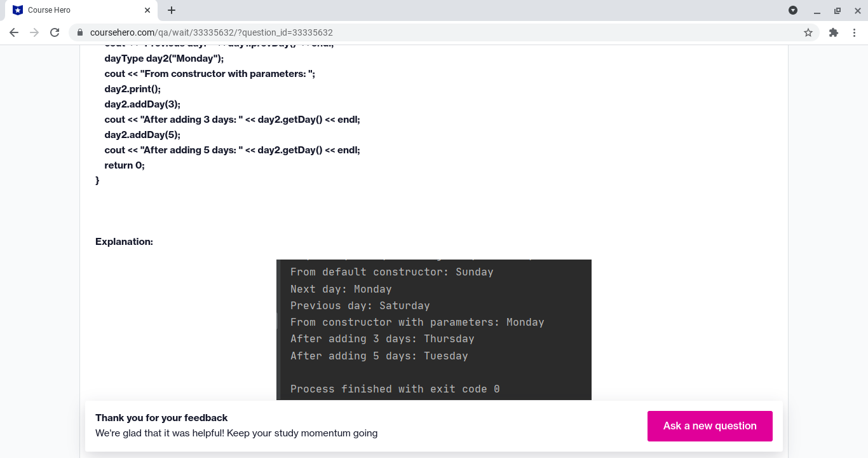Open Chrome three-dot menu
This screenshot has height=458, width=868.
[x=854, y=32]
